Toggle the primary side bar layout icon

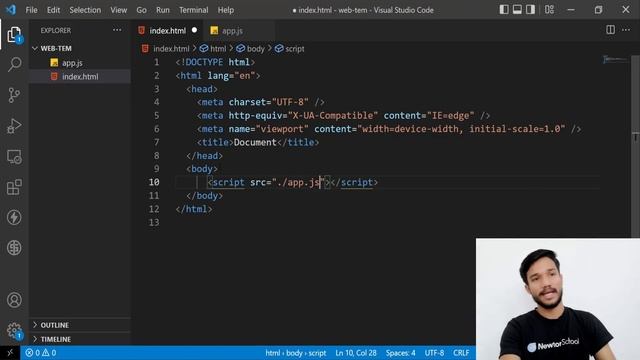point(504,10)
